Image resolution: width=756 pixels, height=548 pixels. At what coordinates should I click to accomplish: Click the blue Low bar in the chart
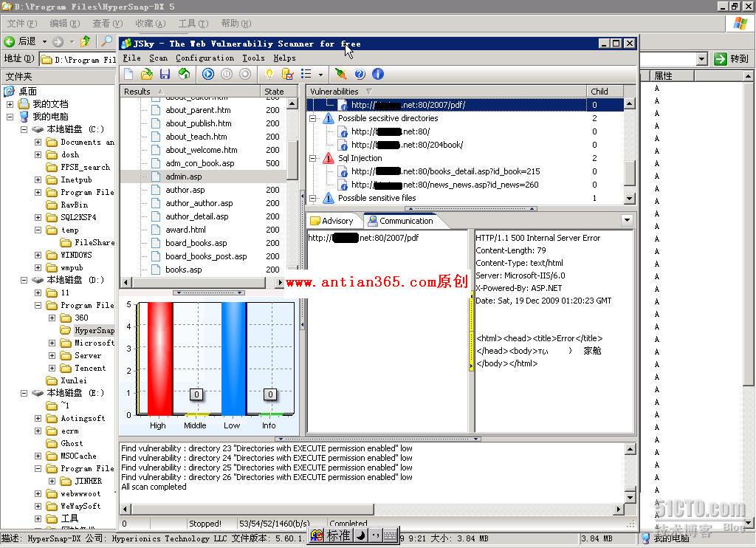click(234, 358)
